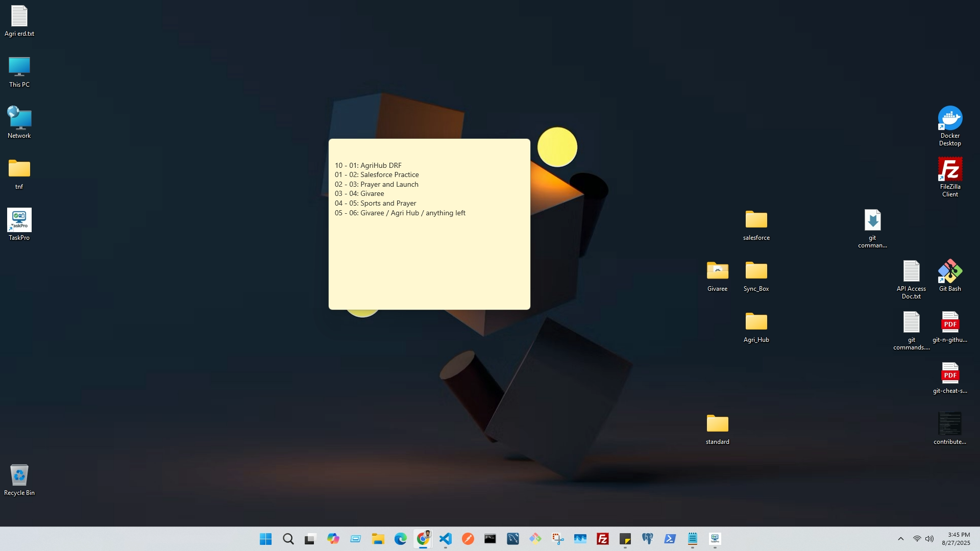
Task: Open clock and date flyout
Action: point(955,539)
